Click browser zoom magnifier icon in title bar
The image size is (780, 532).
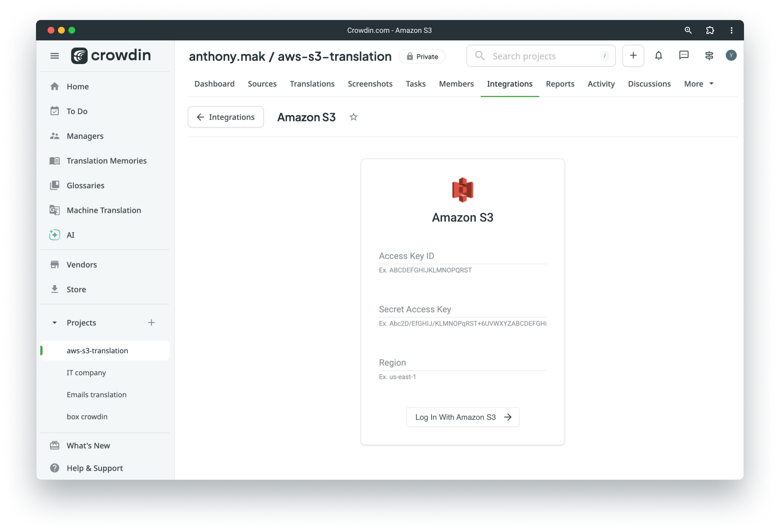(x=688, y=30)
